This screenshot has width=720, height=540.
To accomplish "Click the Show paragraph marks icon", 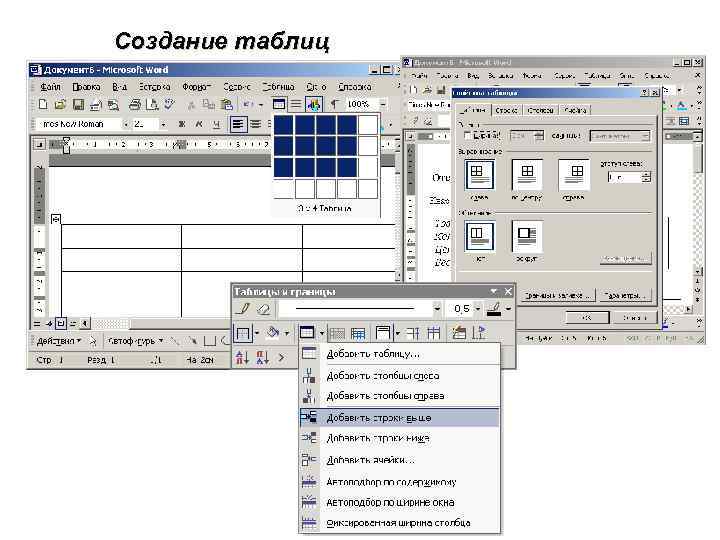I will (x=334, y=105).
